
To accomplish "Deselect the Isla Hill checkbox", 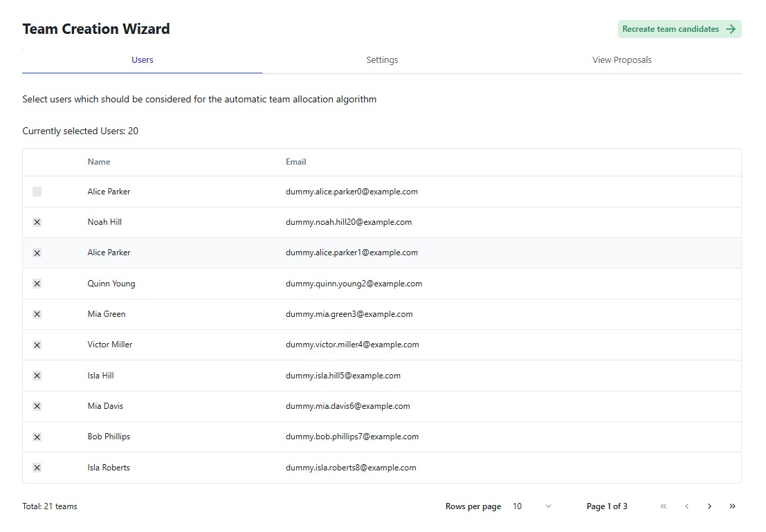I will click(x=37, y=376).
